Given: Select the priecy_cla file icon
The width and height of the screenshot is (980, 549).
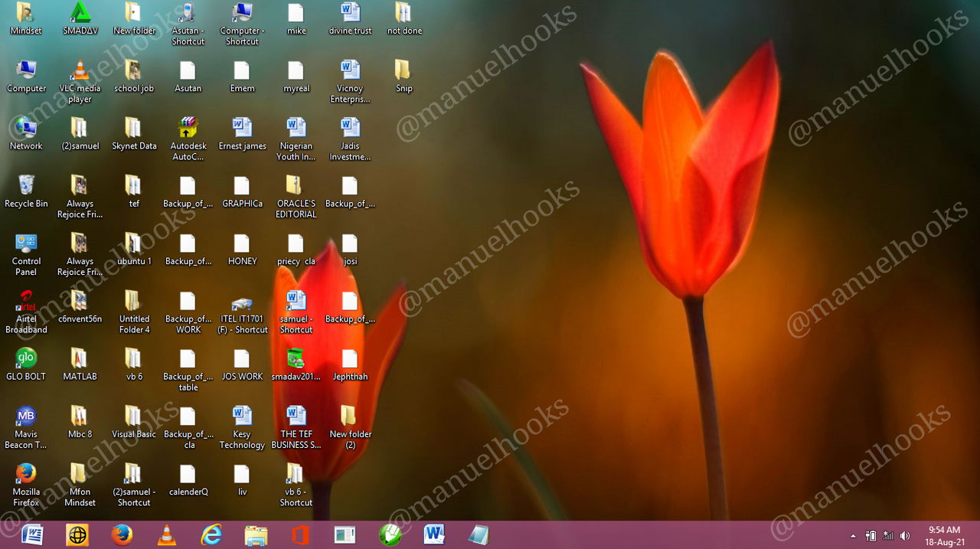Looking at the screenshot, I should tap(296, 249).
